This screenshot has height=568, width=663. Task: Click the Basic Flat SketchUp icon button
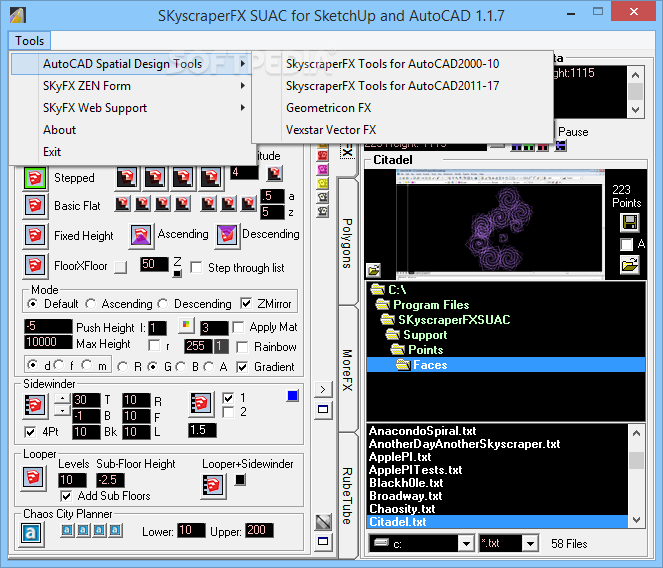click(35, 206)
